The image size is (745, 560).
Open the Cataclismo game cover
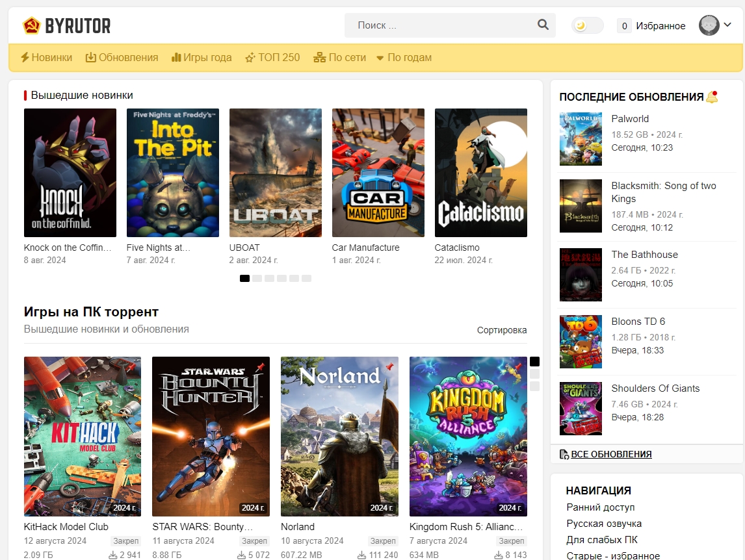tap(480, 173)
